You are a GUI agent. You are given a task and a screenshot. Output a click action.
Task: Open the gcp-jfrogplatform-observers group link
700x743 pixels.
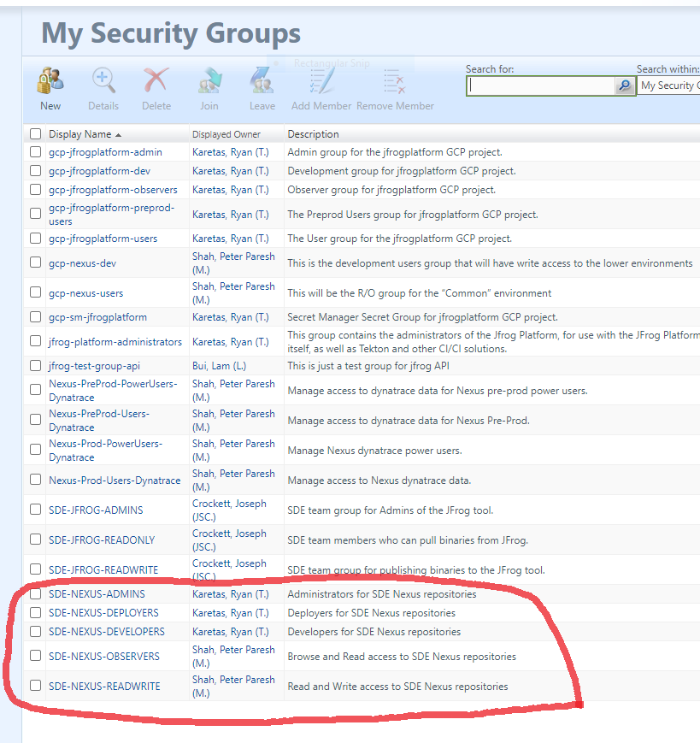click(113, 190)
